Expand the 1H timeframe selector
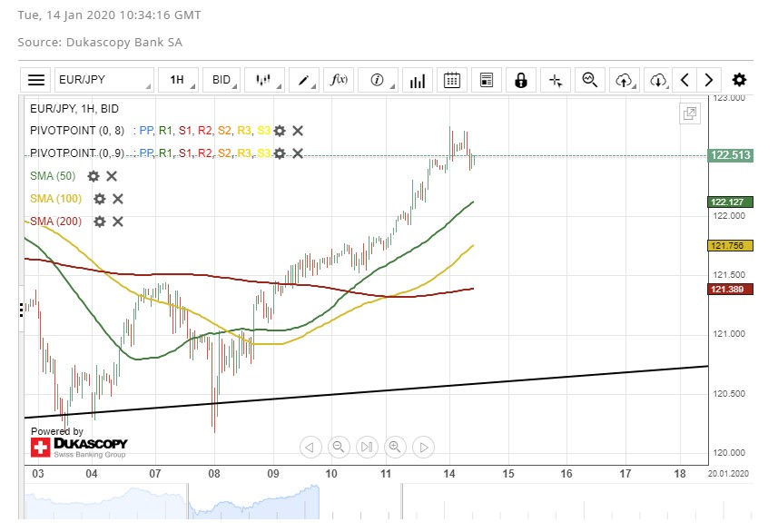Screen dimensions: 778x532 point(178,80)
